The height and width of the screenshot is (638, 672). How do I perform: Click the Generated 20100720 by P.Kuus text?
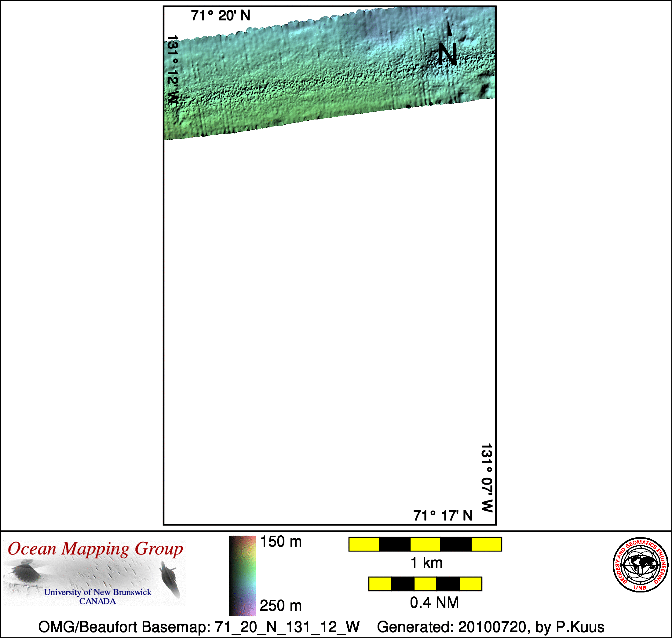(490, 626)
